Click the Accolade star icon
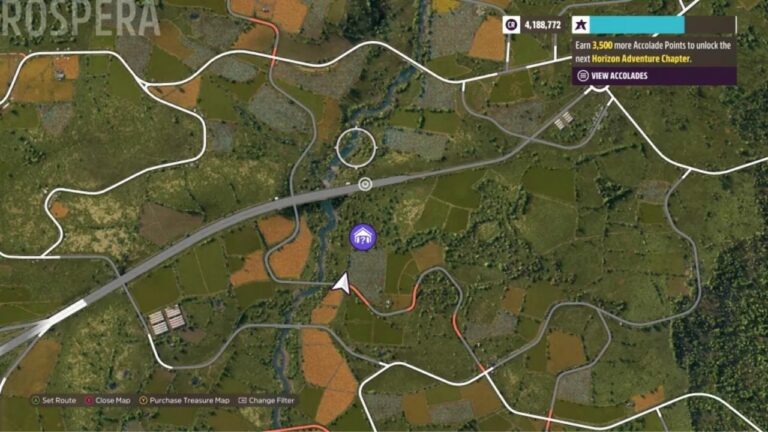The width and height of the screenshot is (768, 432). tap(581, 24)
